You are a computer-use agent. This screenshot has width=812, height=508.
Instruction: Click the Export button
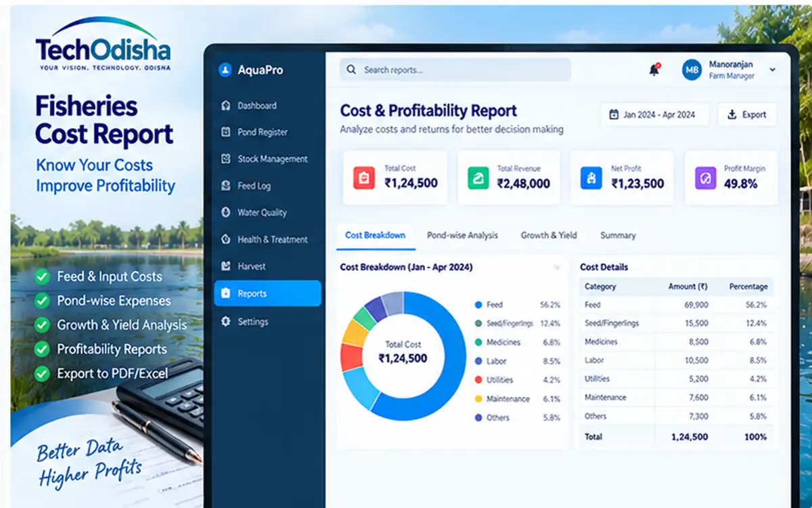tap(747, 114)
